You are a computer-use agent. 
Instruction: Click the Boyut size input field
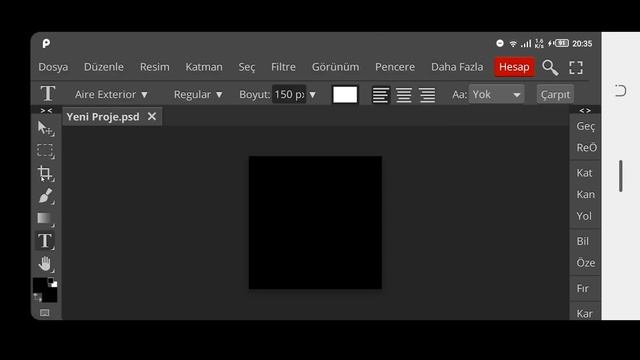coord(289,94)
